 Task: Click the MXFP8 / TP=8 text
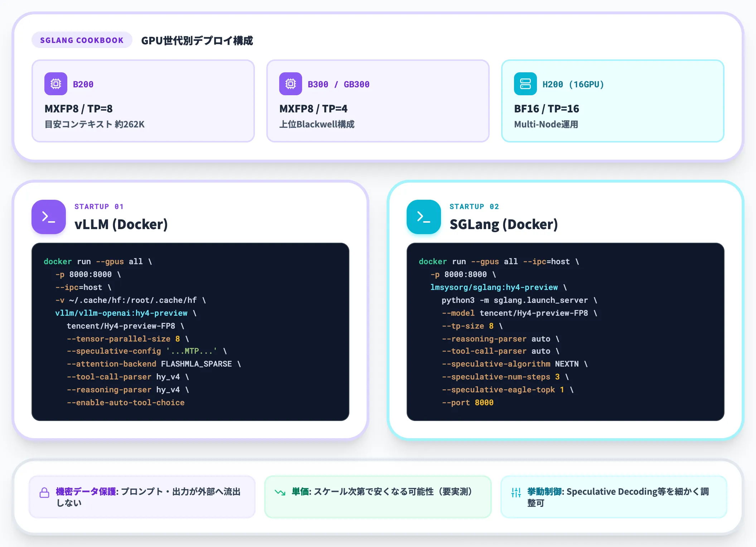pyautogui.click(x=79, y=108)
